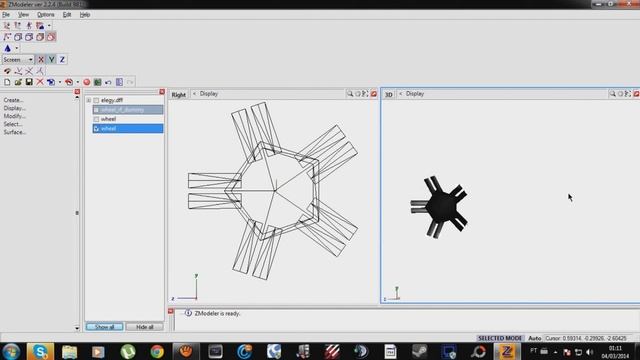Click the highlighted red cube selection icon
Viewport: 640px width, 360px height.
tap(51, 37)
